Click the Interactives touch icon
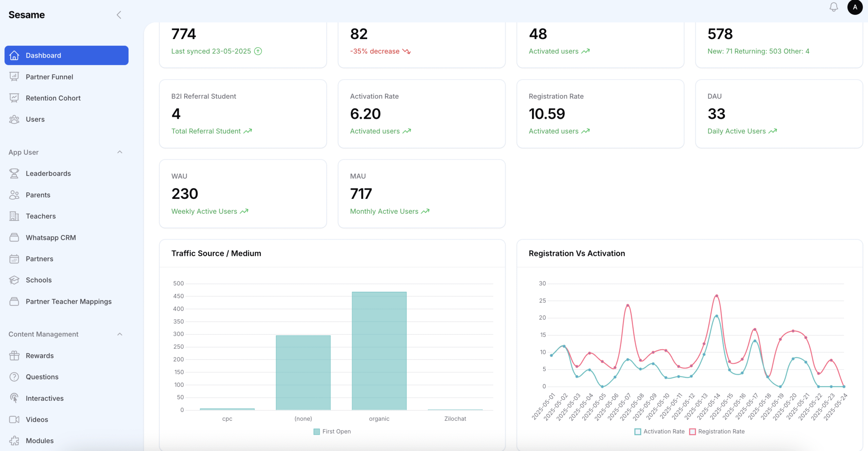Viewport: 868px width, 451px height. (x=14, y=398)
